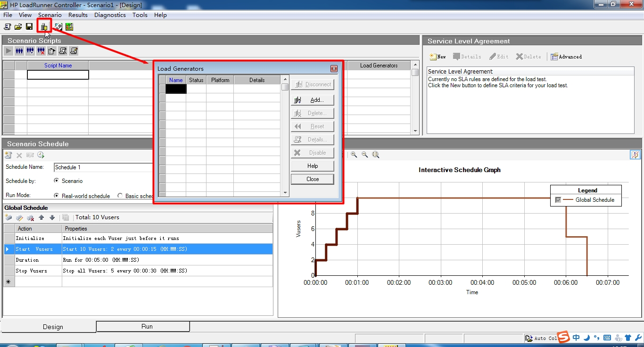Open the Results menu

[x=78, y=15]
